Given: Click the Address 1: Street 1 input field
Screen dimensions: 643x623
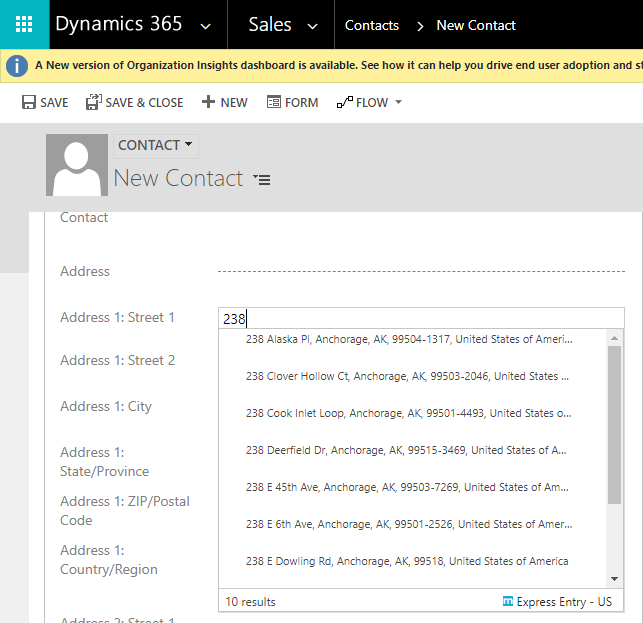Looking at the screenshot, I should [x=420, y=319].
